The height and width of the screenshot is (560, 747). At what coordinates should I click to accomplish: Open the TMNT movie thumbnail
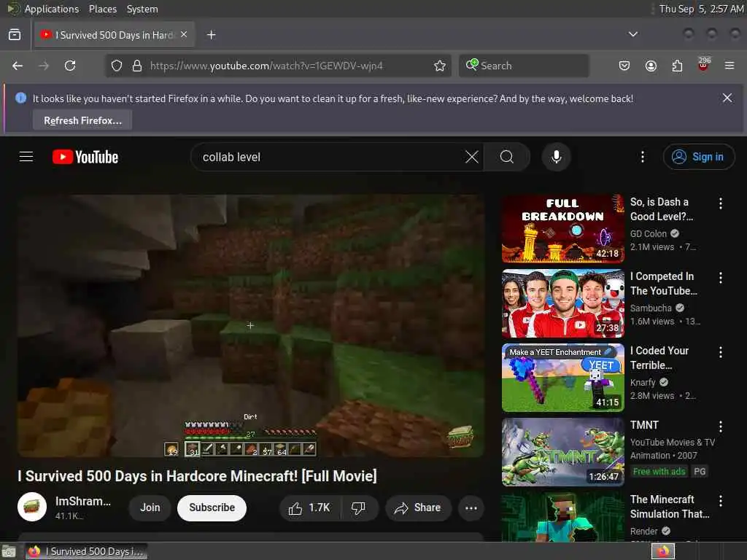[x=562, y=452]
